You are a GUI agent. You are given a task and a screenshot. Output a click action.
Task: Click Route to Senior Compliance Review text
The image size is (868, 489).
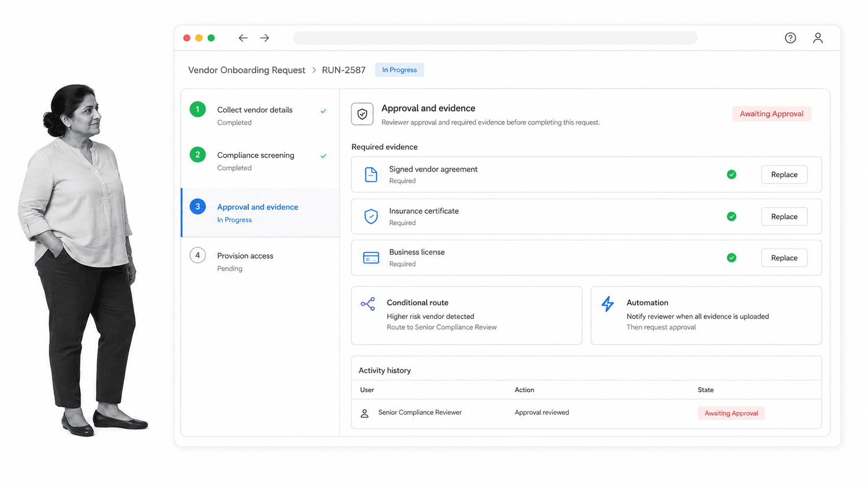[x=442, y=327]
